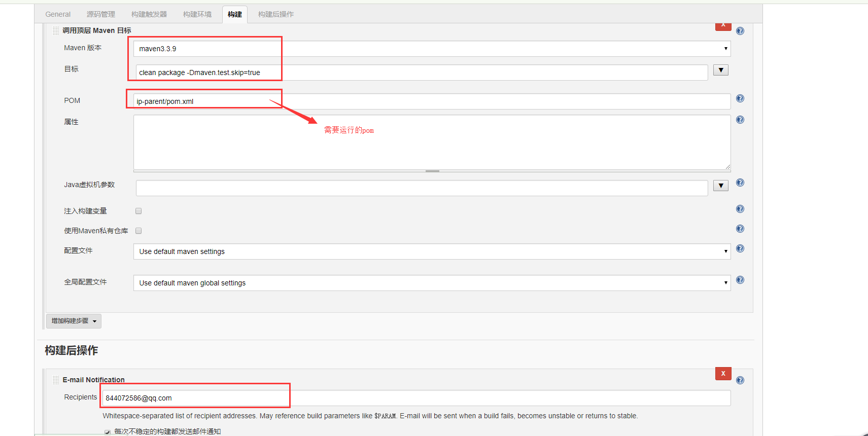Open help icon for 注入构建变量

click(740, 209)
